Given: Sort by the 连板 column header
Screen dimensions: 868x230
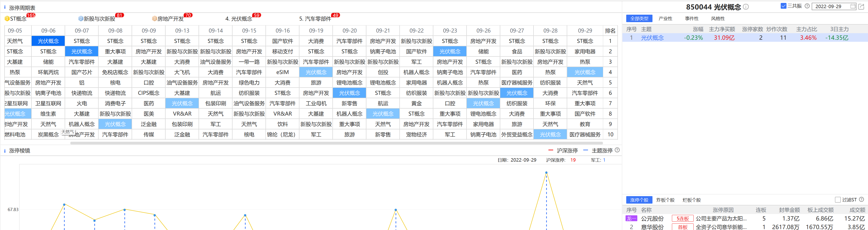Looking at the screenshot, I should tap(761, 210).
